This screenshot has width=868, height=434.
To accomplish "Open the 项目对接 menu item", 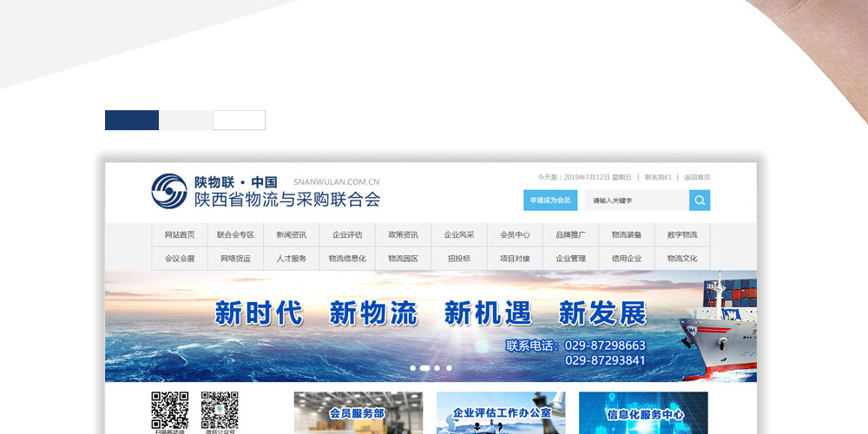I will tap(516, 259).
